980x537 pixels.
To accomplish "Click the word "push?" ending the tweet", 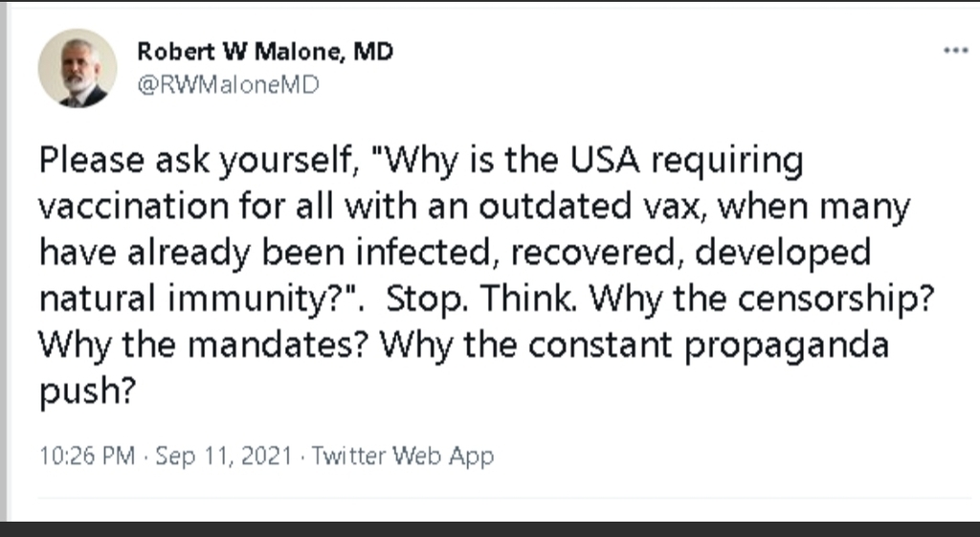I will pos(84,391).
